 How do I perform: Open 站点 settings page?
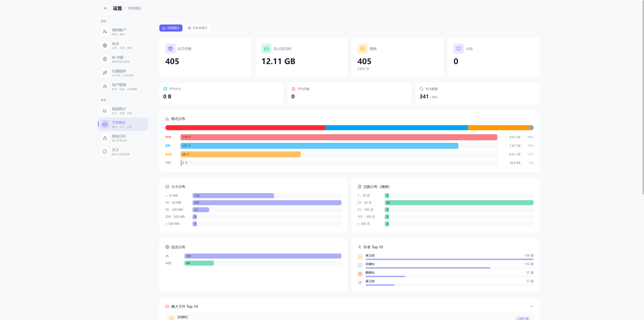click(x=123, y=45)
